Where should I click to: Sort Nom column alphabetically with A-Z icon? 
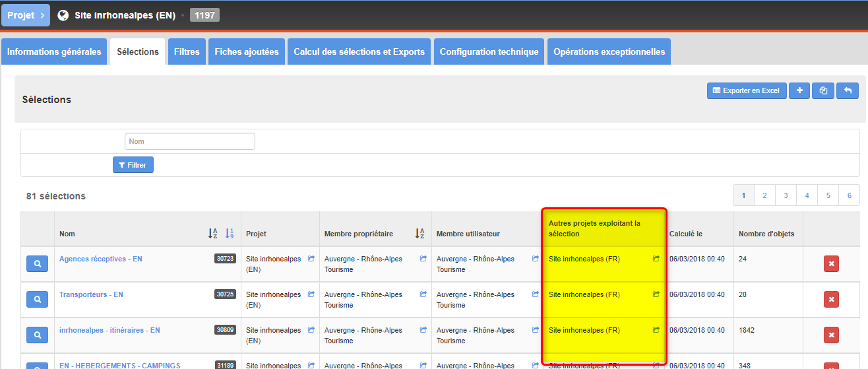point(213,233)
